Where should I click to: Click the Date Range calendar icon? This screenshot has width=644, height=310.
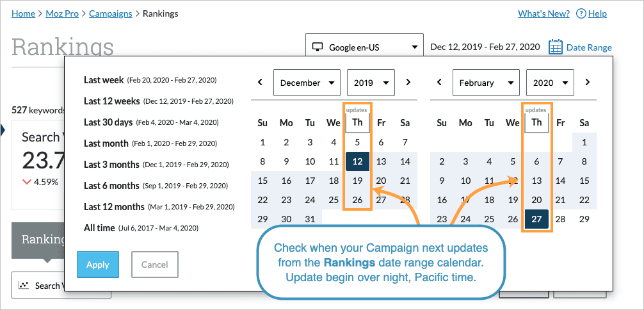point(556,47)
